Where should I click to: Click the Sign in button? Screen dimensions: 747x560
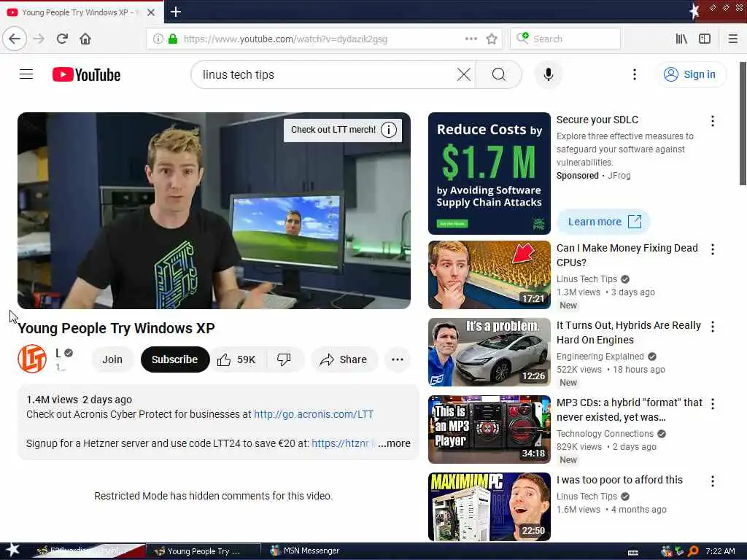click(x=690, y=75)
